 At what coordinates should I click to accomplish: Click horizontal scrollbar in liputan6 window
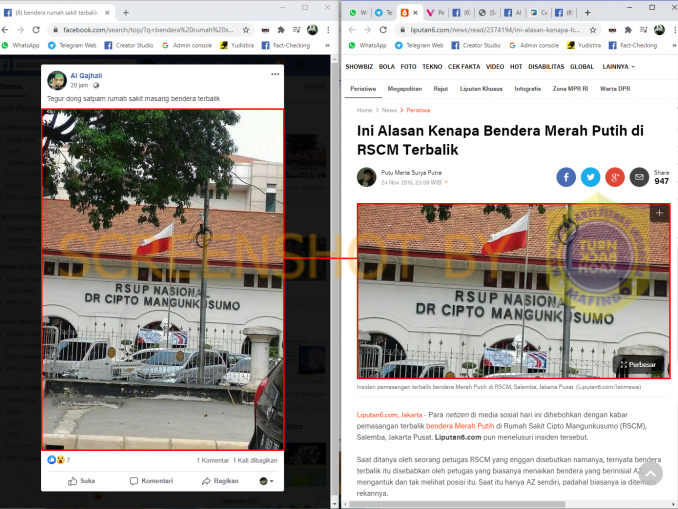coord(457,504)
